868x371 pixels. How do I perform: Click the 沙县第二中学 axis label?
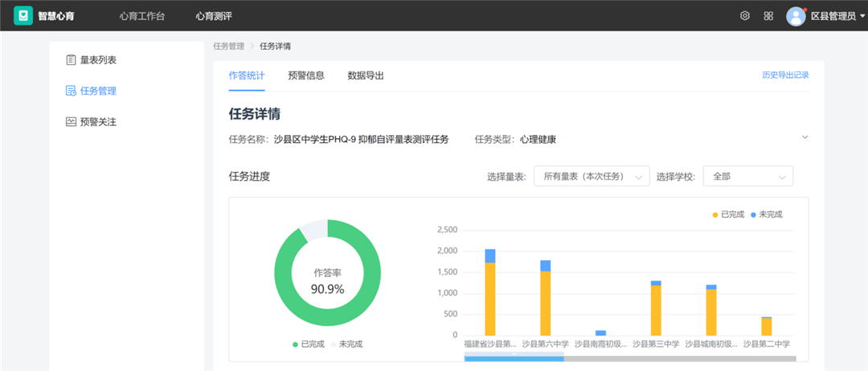[767, 344]
